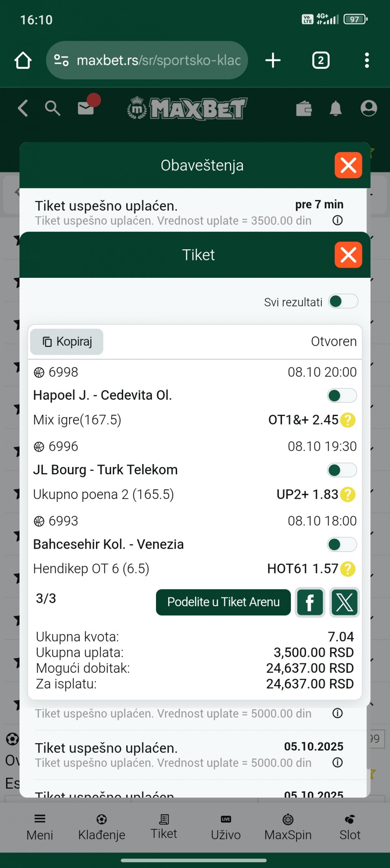Open the Meni bottom tab
Viewport: 390px width, 868px height.
40,827
